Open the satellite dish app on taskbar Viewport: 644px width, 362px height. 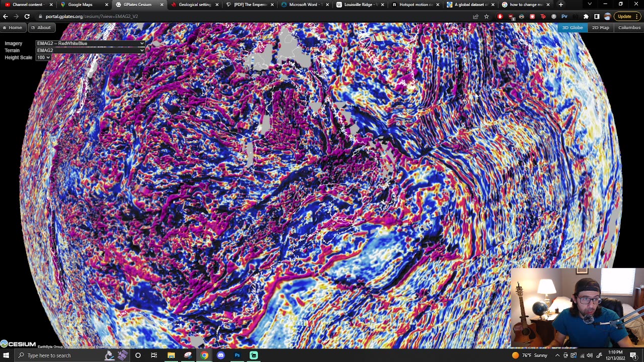click(188, 355)
